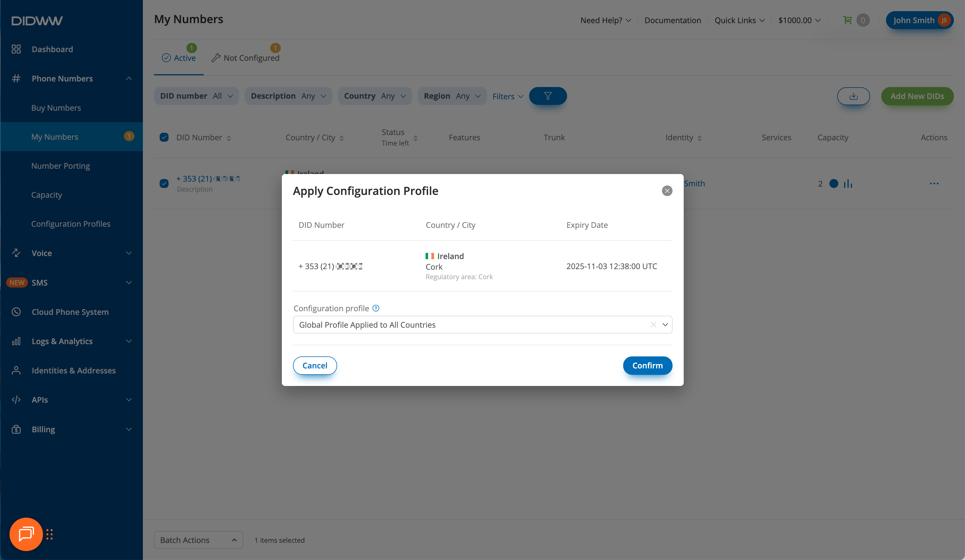
Task: Open the live chat bubble icon
Action: [26, 534]
